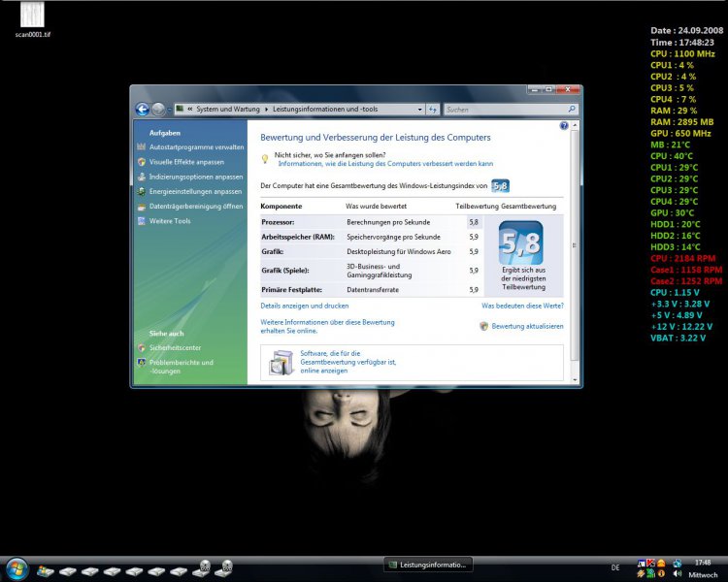Open Datenträgerbereinigung öffnen

click(x=196, y=206)
